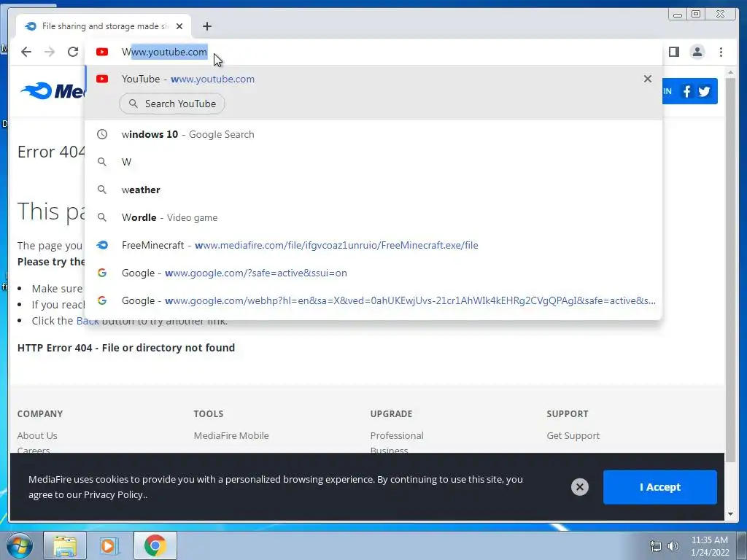This screenshot has width=747, height=560.
Task: Click the search icon beside Wordle
Action: coord(102,217)
